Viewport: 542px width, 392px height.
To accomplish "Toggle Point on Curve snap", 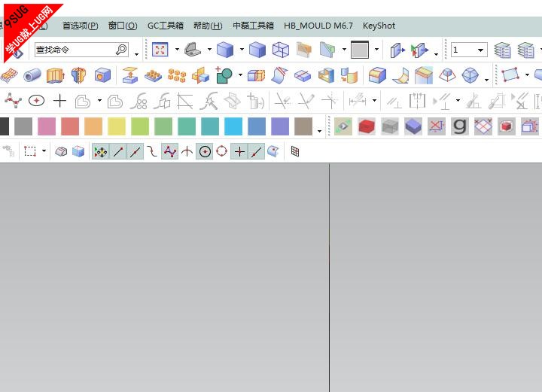I will tap(257, 152).
